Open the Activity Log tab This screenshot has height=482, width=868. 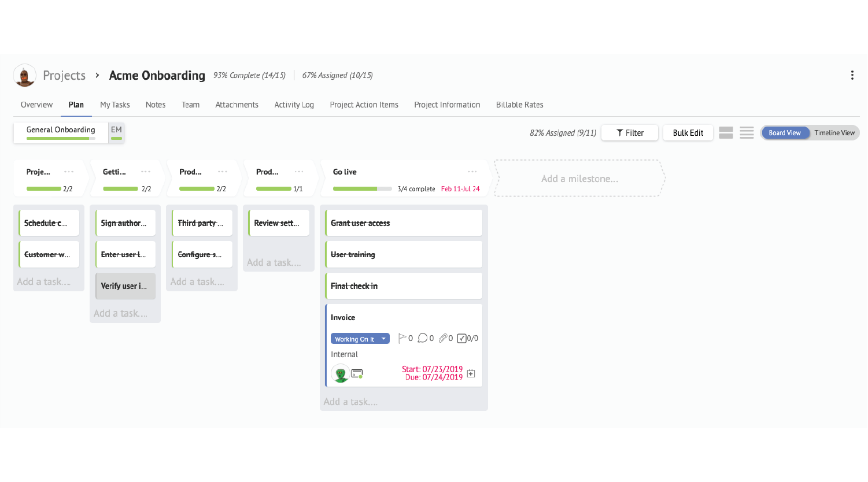(294, 105)
